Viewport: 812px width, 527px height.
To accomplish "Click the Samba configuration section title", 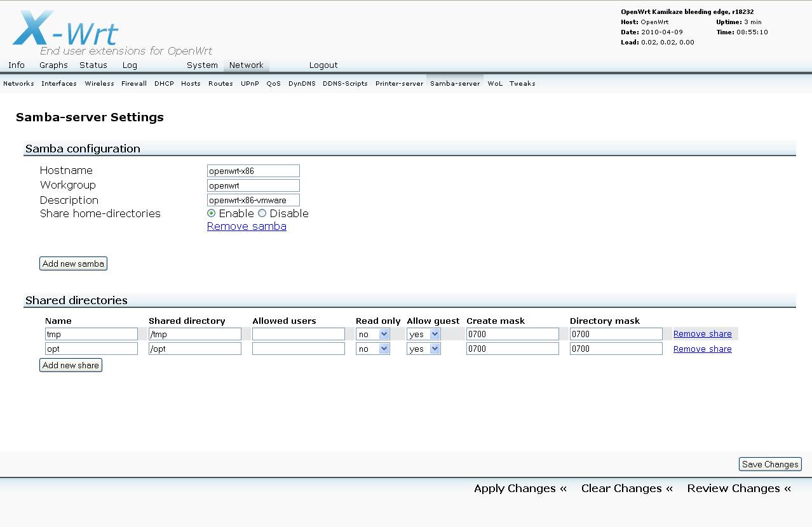I will pyautogui.click(x=83, y=149).
